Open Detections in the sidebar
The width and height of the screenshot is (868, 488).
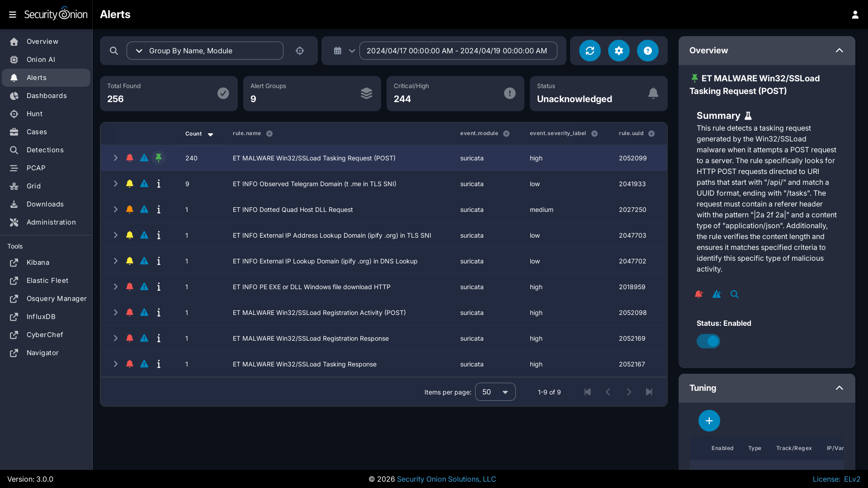point(45,150)
